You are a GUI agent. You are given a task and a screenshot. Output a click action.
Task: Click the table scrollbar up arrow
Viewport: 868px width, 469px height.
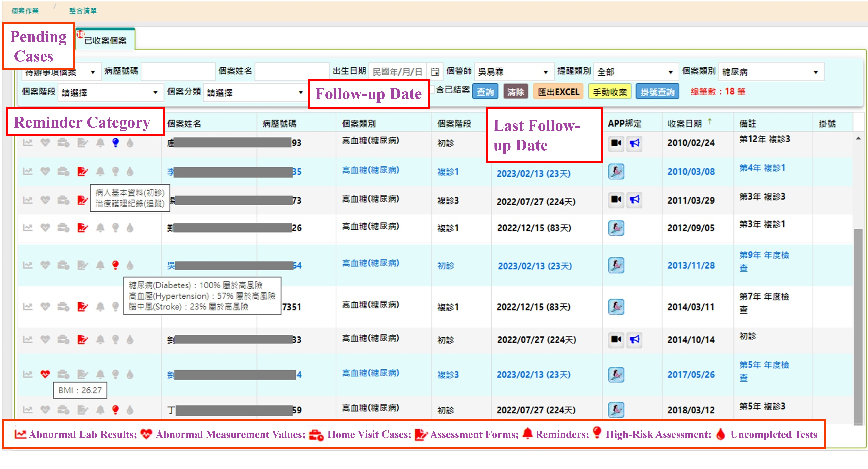tap(858, 138)
